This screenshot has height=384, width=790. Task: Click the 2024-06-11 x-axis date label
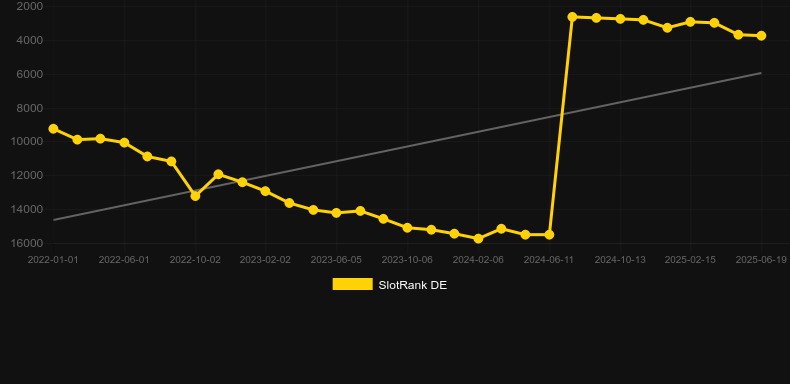click(548, 260)
